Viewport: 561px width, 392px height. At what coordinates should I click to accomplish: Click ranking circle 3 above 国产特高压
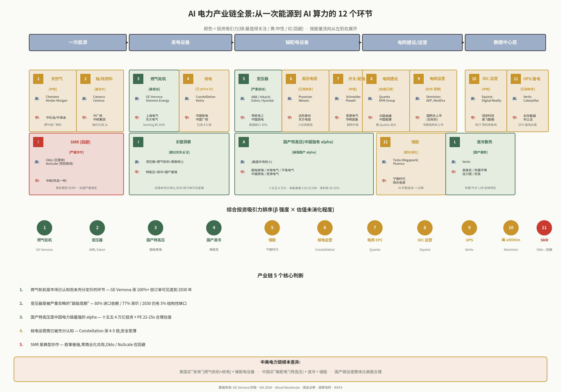pos(155,228)
